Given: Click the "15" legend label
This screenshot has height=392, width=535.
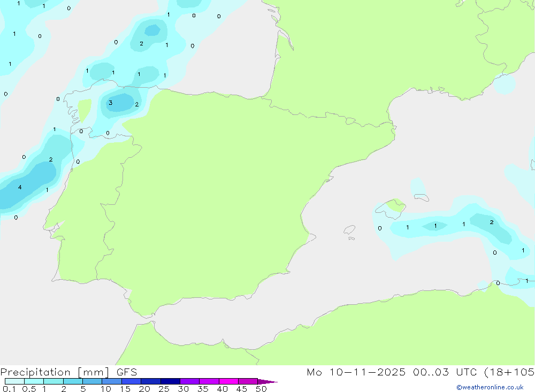Looking at the screenshot, I should 125,389.
